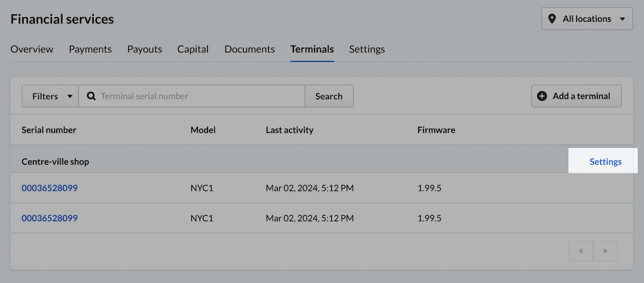Click the Last activity column header

[289, 130]
